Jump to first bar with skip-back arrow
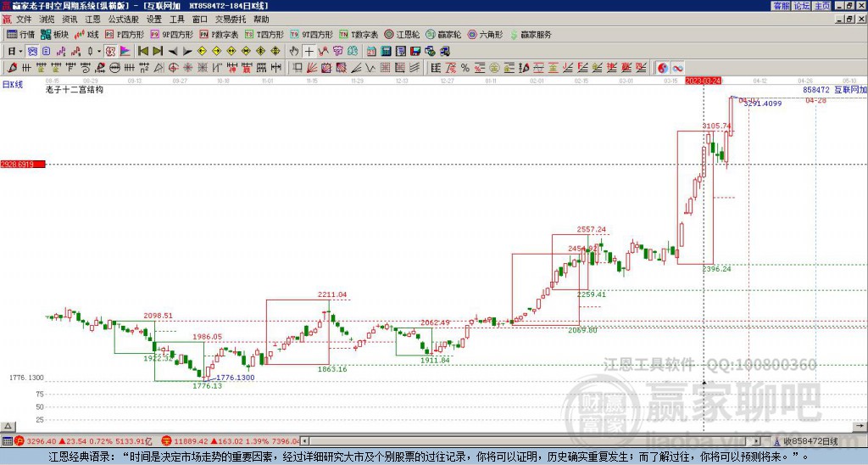The height and width of the screenshot is (465, 868). coord(142,52)
